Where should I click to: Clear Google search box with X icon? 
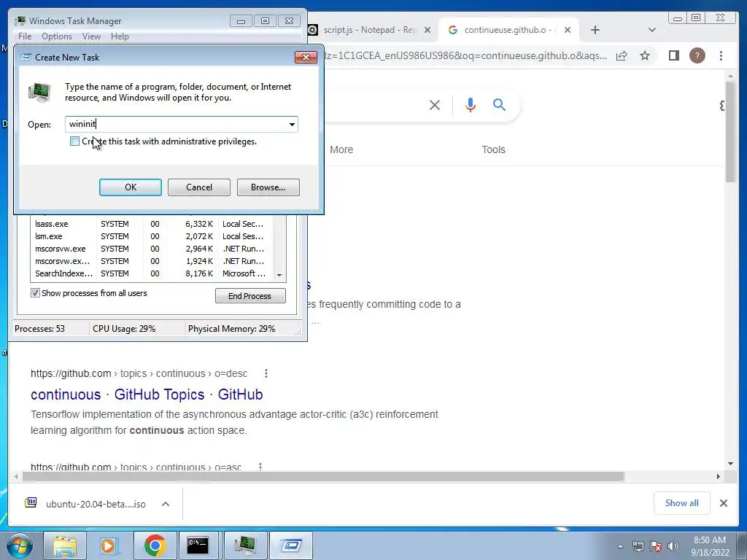pyautogui.click(x=435, y=105)
